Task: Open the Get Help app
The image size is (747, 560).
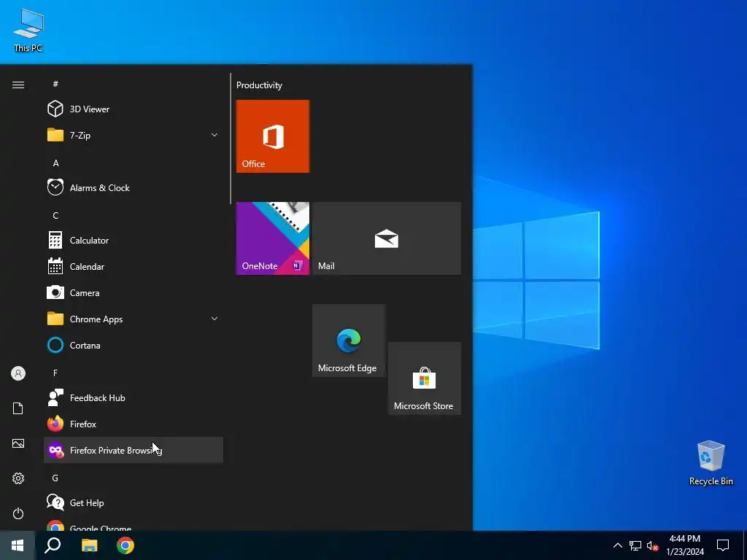Action: pyautogui.click(x=133, y=502)
